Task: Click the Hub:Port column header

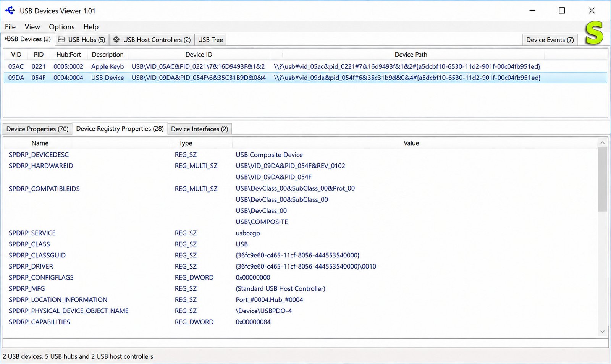Action: coord(69,55)
